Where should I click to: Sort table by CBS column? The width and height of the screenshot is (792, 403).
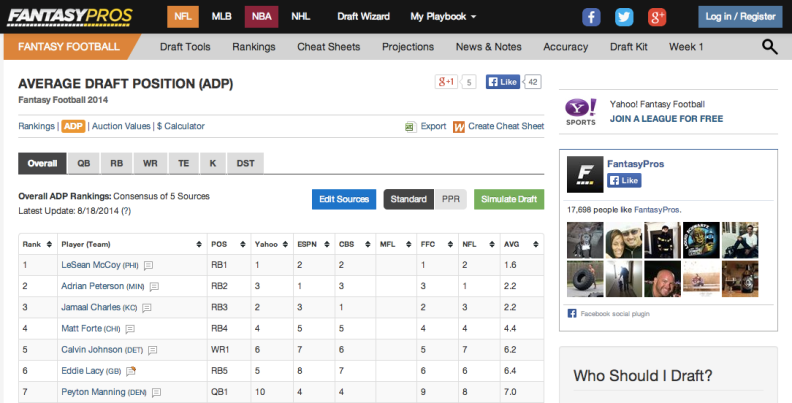(x=355, y=244)
